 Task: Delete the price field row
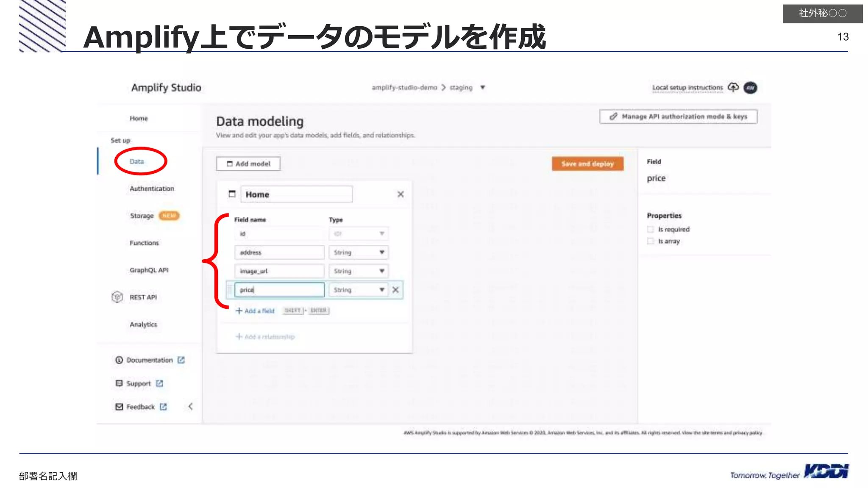(395, 290)
